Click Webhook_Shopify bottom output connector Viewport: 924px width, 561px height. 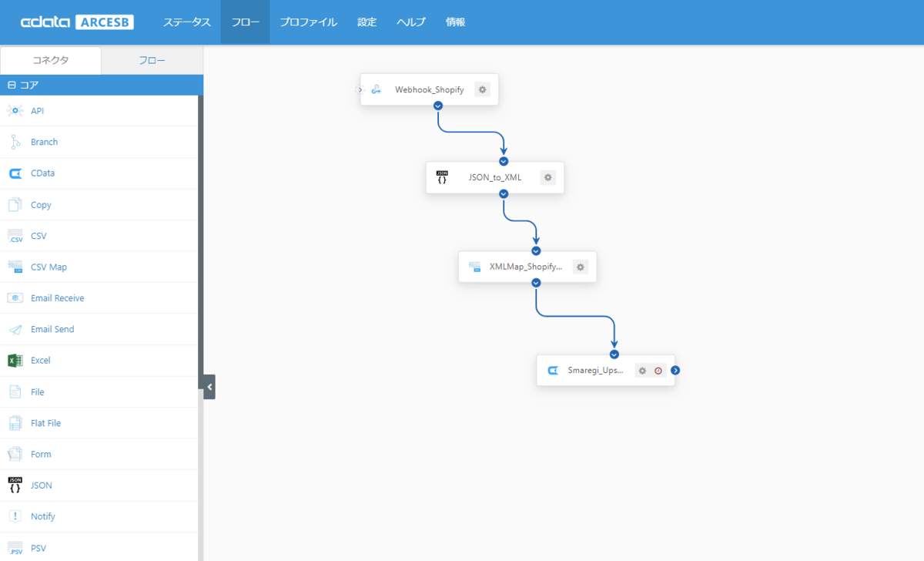coord(438,106)
